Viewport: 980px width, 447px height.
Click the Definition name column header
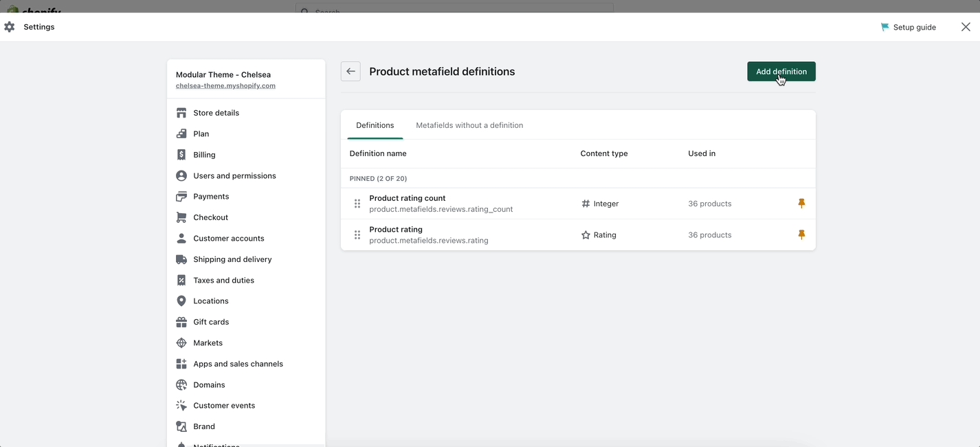click(378, 153)
